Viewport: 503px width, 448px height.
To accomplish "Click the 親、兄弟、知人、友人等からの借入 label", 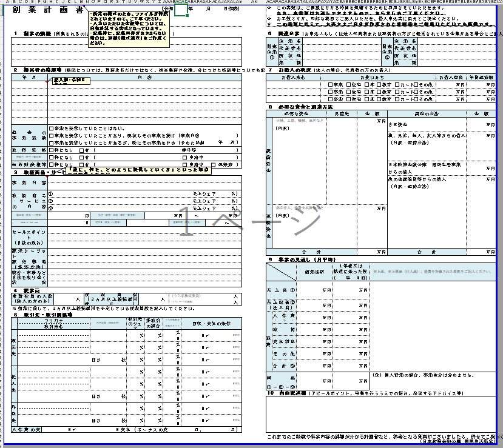I will tap(427, 136).
